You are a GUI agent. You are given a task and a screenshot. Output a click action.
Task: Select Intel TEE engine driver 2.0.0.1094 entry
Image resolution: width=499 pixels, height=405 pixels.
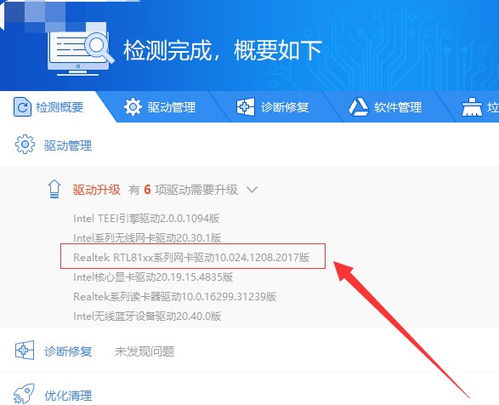[146, 218]
